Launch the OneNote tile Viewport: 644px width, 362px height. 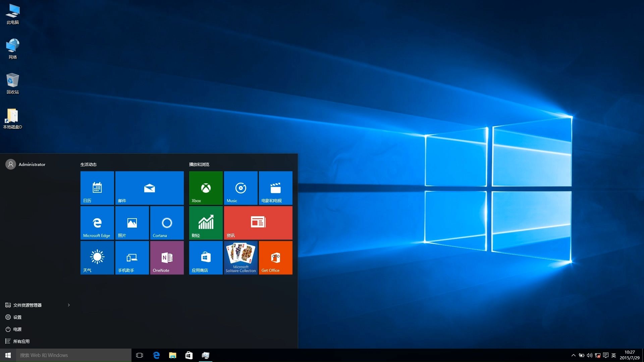[167, 258]
